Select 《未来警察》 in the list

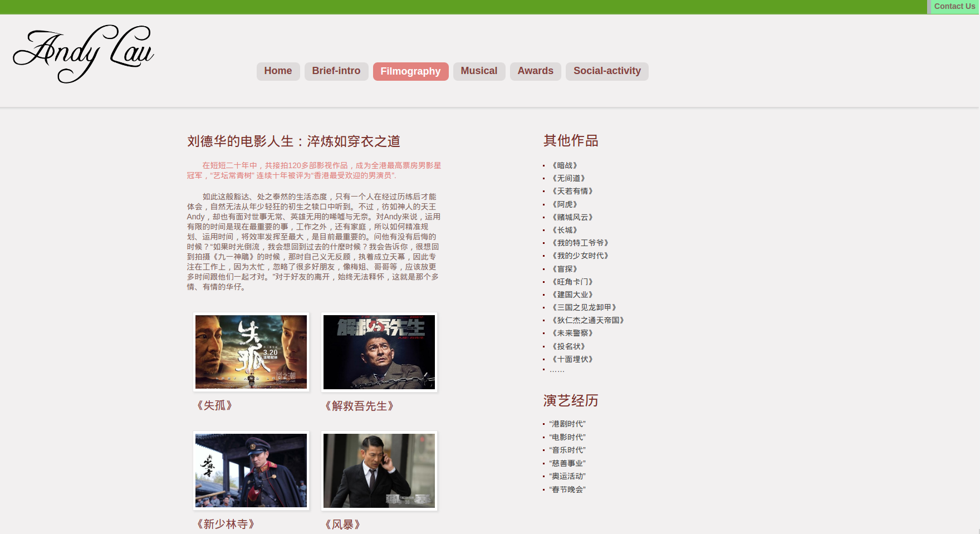pos(573,333)
